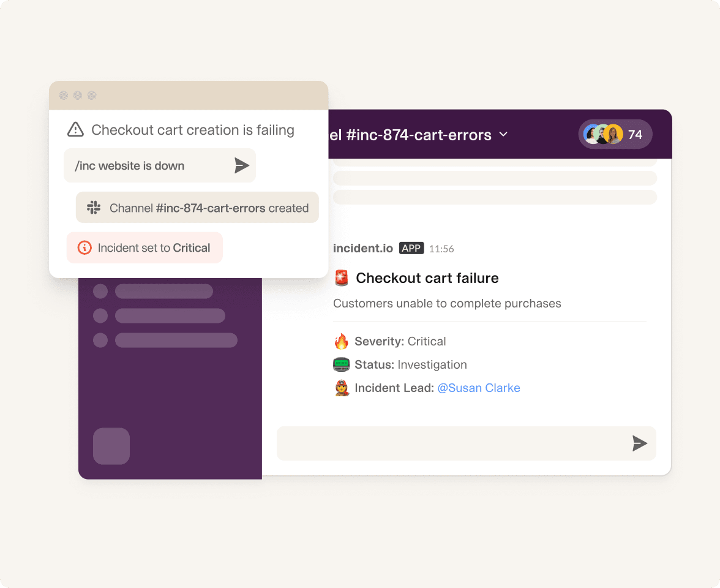Click the pager status emoji icon

coord(341,364)
